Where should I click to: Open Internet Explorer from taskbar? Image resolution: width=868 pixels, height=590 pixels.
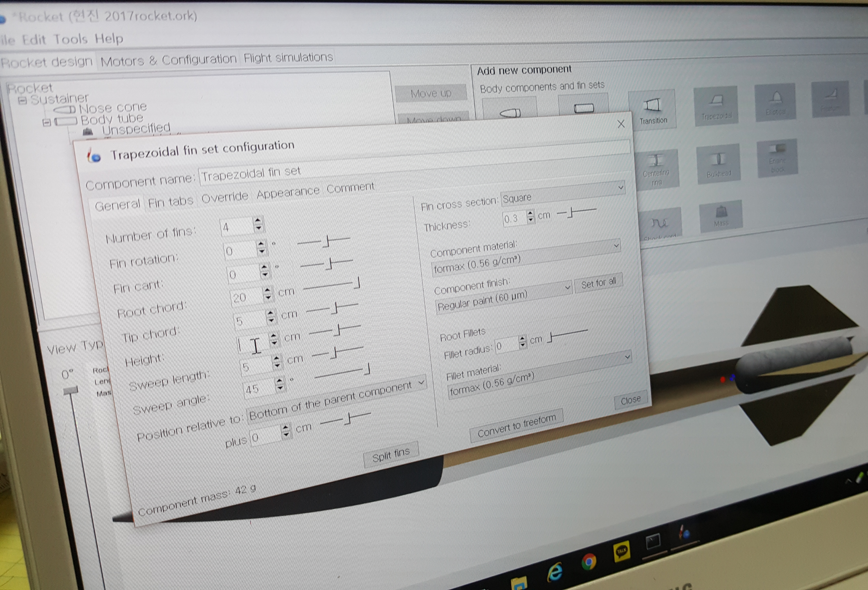(555, 572)
